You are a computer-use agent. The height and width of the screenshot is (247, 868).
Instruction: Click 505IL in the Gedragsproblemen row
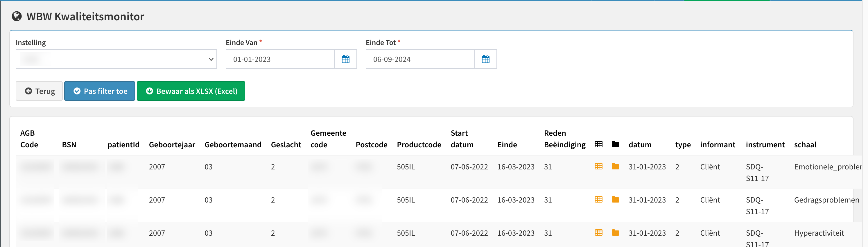tap(406, 200)
